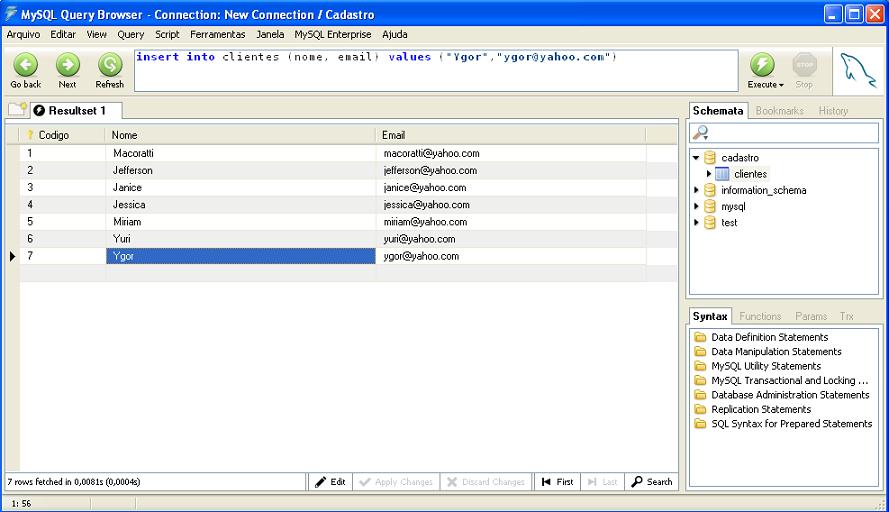The height and width of the screenshot is (512, 889).
Task: Open the Script menu
Action: point(167,35)
